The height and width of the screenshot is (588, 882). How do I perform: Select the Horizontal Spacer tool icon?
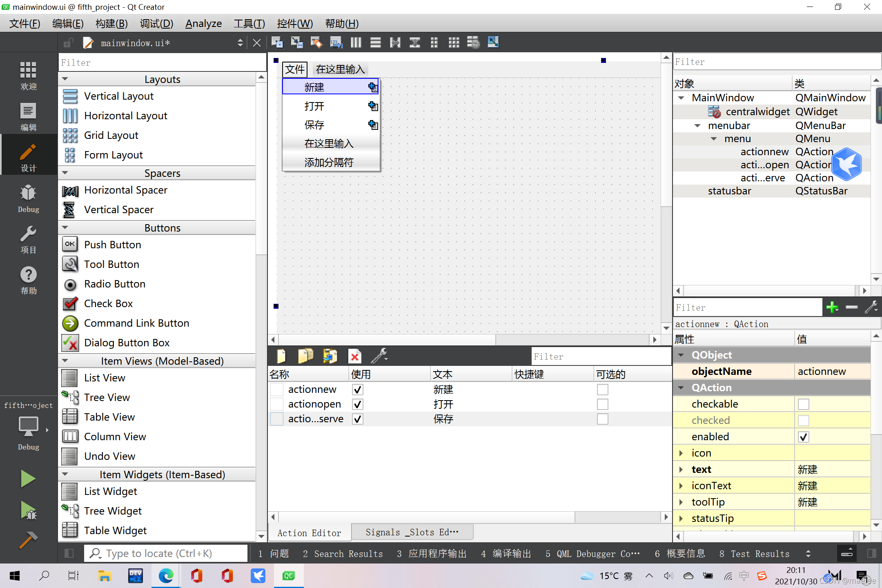point(70,189)
